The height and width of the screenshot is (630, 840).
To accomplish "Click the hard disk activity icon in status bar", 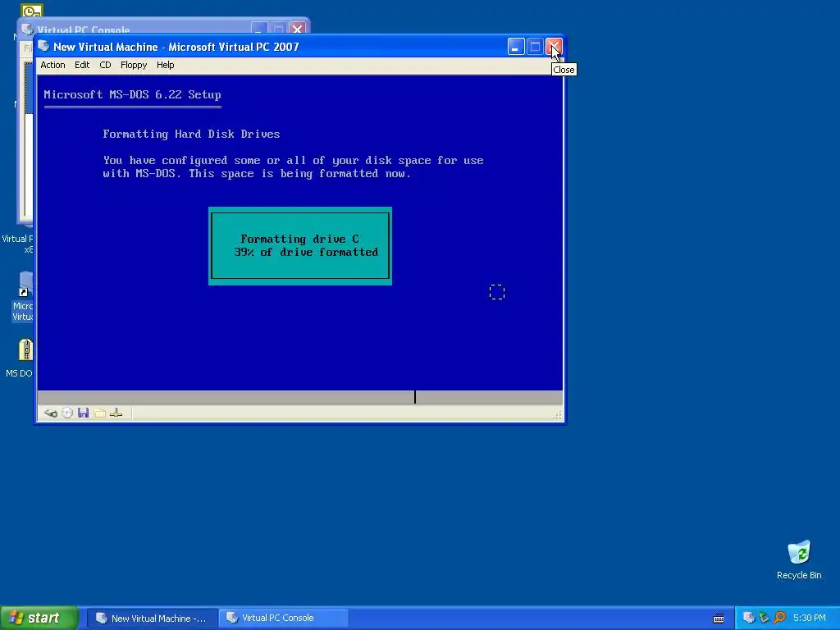I will [x=51, y=413].
